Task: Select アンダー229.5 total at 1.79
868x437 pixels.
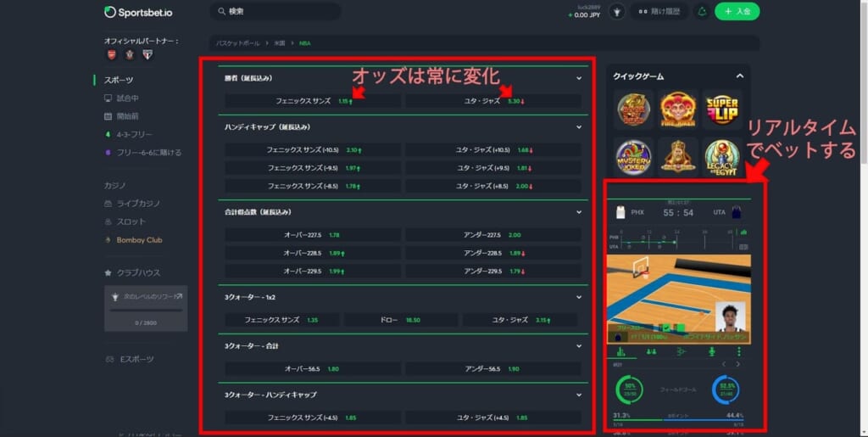Action: [x=493, y=272]
